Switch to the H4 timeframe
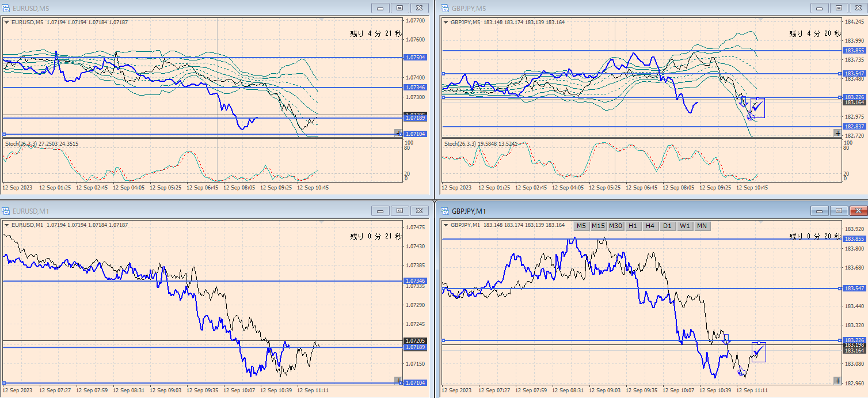Viewport: 868px width, 398px height. 650,226
